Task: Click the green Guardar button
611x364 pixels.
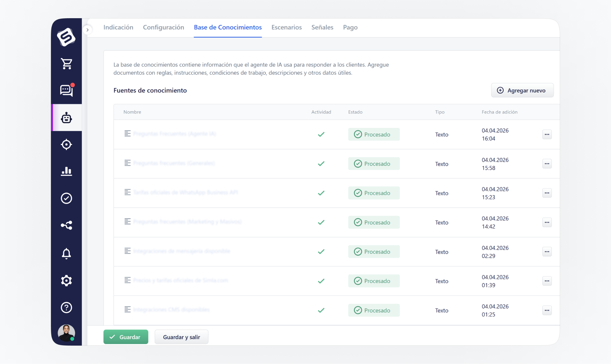Action: click(126, 337)
